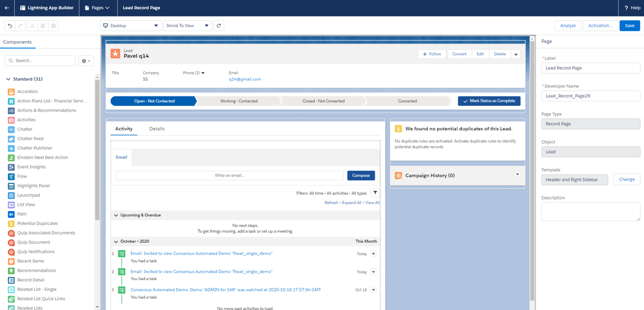Click the Change template button
The height and width of the screenshot is (310, 644).
[627, 179]
